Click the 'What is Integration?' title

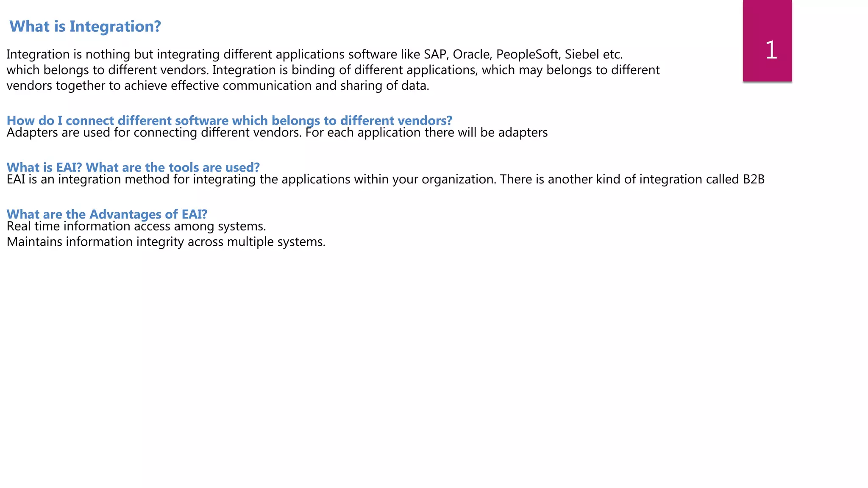pyautogui.click(x=85, y=26)
